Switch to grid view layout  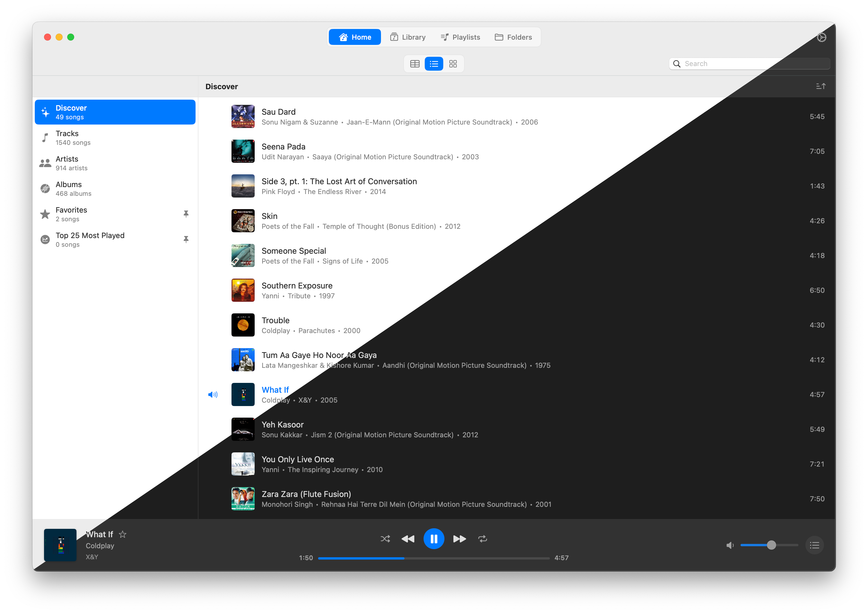pyautogui.click(x=453, y=63)
